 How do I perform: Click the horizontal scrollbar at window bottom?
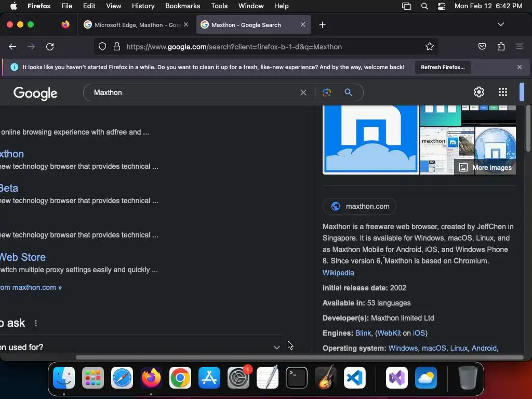[x=299, y=357]
